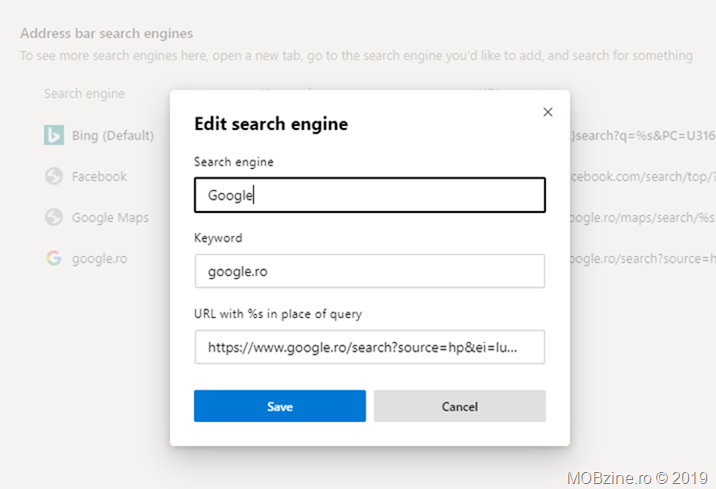The width and height of the screenshot is (716, 489).
Task: Click the URL with %s input field
Action: coord(369,347)
